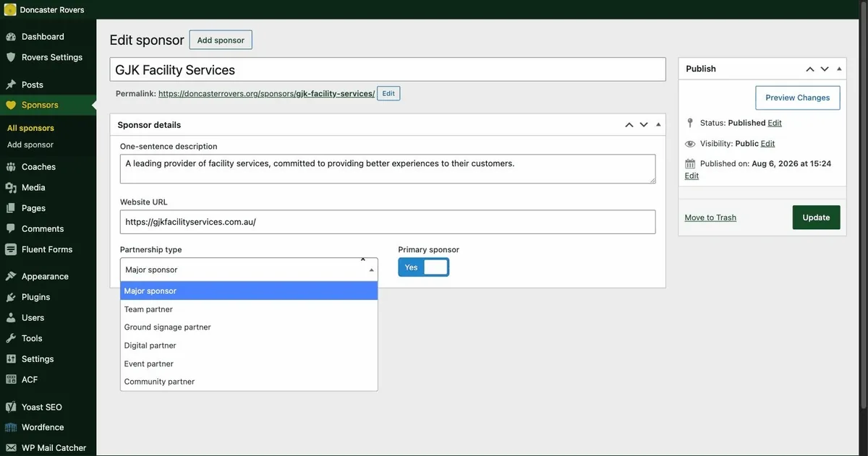This screenshot has height=456, width=868.
Task: Click the Add sponsor button beside heading
Action: pyautogui.click(x=221, y=40)
